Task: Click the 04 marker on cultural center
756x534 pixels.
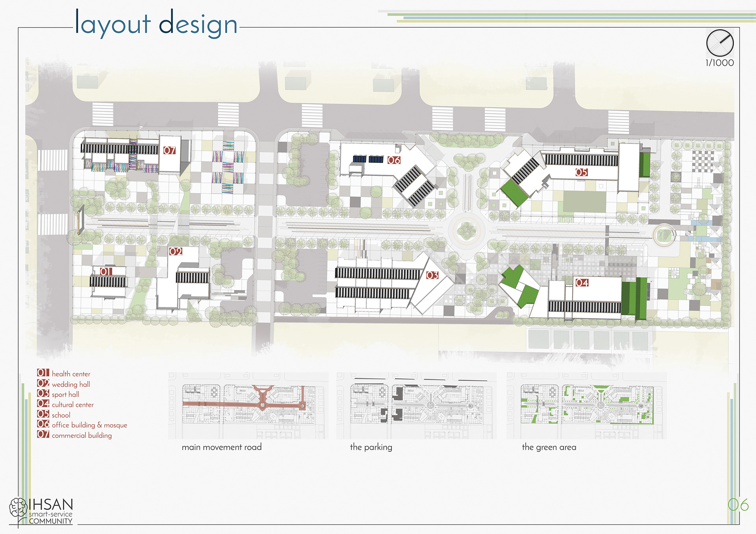Action: (x=582, y=283)
